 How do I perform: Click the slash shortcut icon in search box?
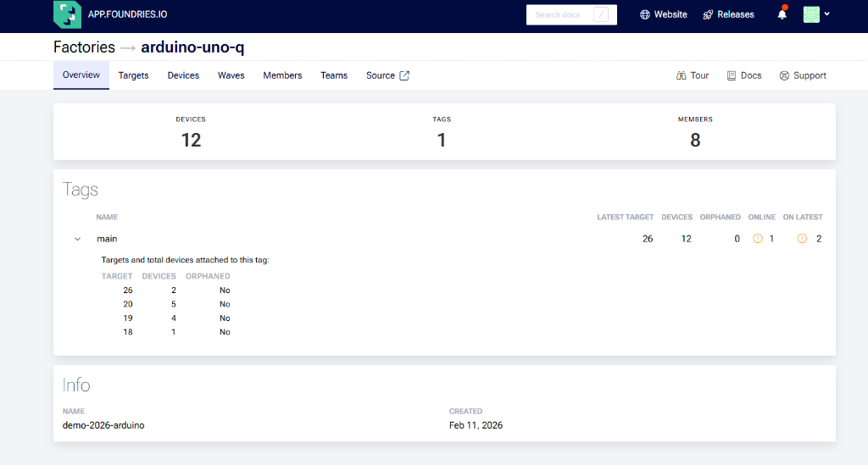pyautogui.click(x=601, y=15)
